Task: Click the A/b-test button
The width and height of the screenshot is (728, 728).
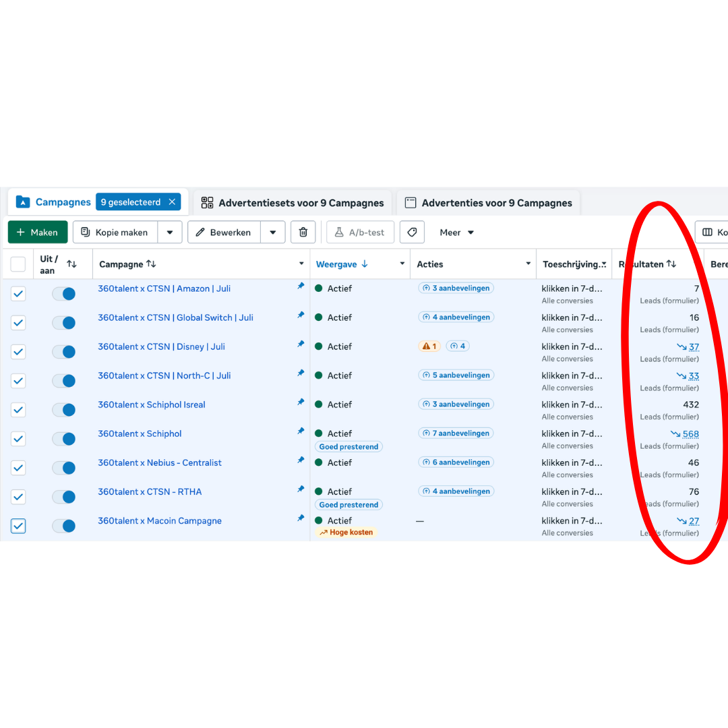Action: click(x=360, y=232)
